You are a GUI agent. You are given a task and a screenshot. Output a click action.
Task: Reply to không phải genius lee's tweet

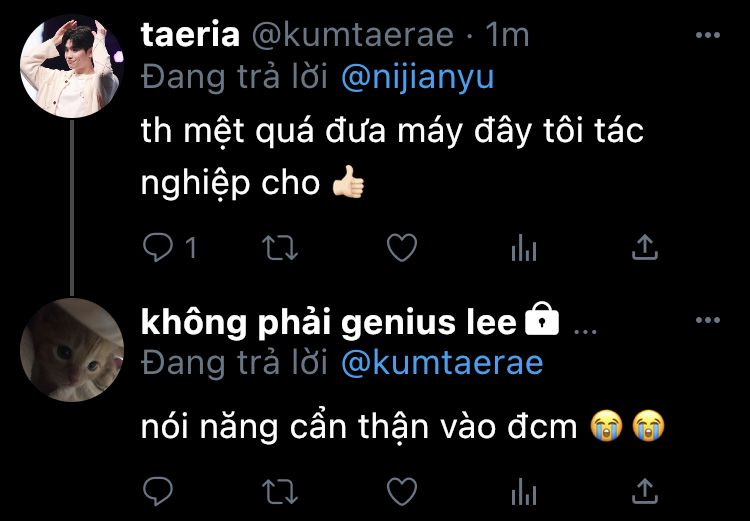coord(158,491)
